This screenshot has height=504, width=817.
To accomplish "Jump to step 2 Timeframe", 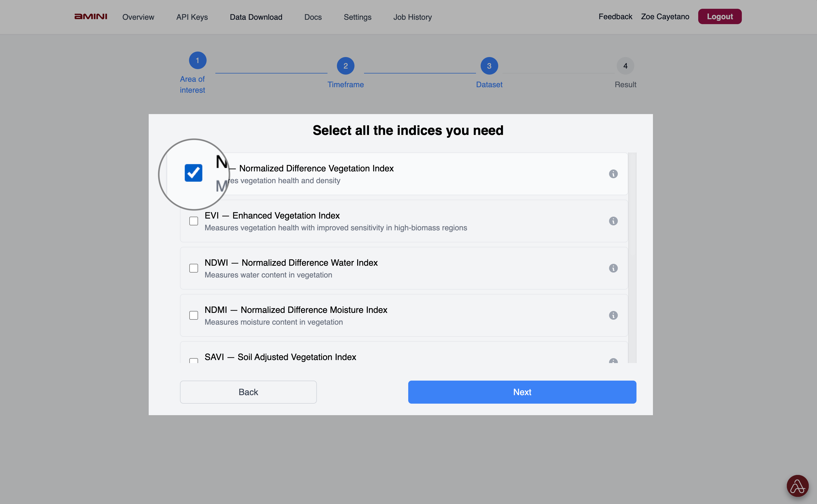I will pyautogui.click(x=345, y=66).
